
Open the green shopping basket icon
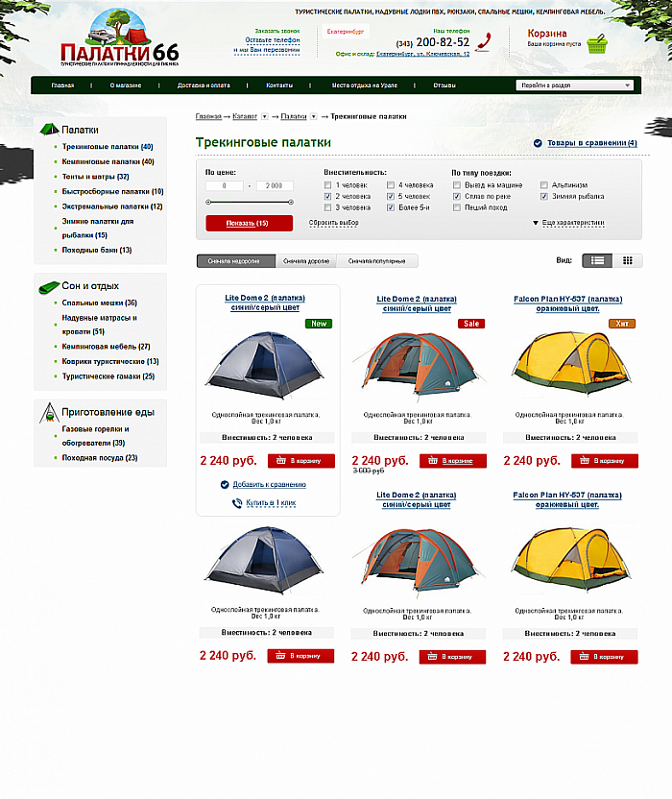(x=596, y=44)
